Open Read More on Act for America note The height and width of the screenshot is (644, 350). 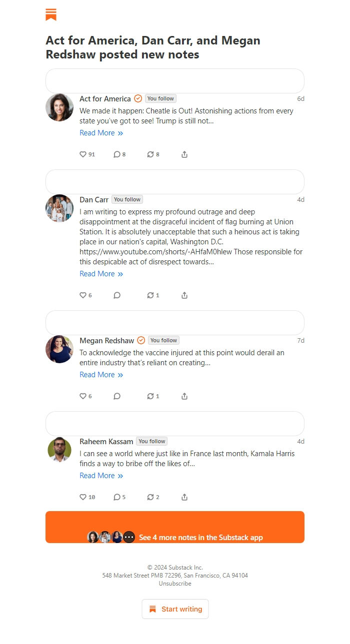tap(101, 133)
